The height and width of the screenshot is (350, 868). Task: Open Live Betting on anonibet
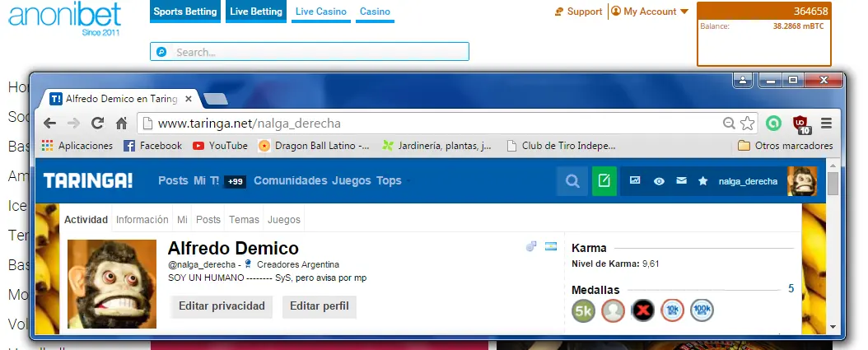point(256,12)
